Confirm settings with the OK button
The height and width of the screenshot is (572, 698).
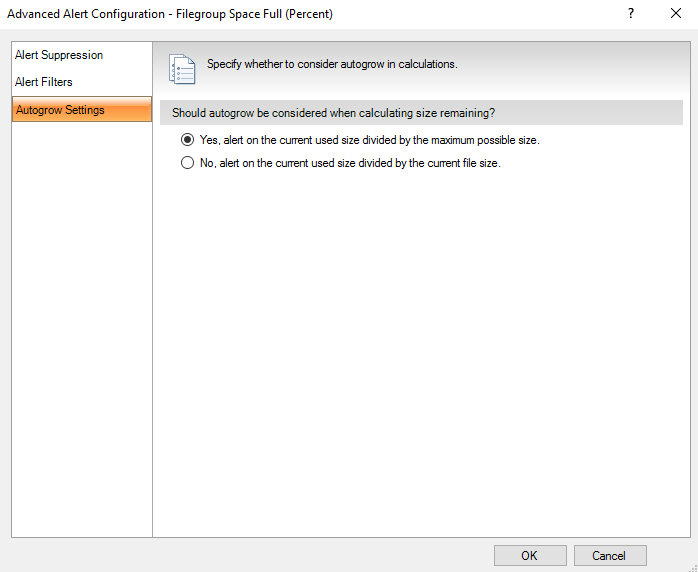(530, 556)
